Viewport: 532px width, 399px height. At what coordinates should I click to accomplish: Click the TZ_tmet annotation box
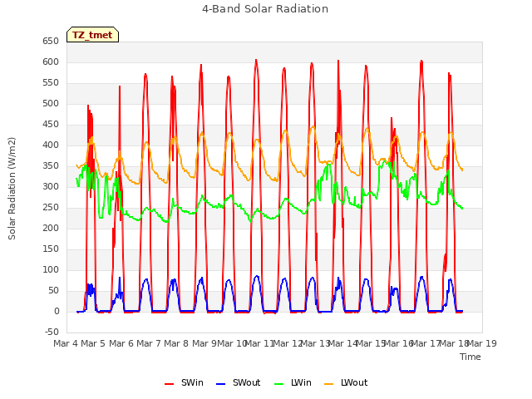pyautogui.click(x=92, y=35)
